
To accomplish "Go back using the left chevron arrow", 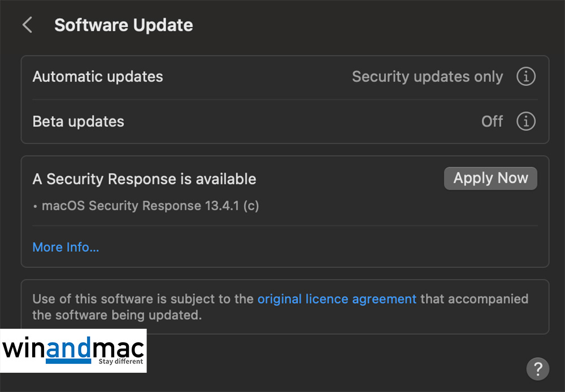I will 27,25.
